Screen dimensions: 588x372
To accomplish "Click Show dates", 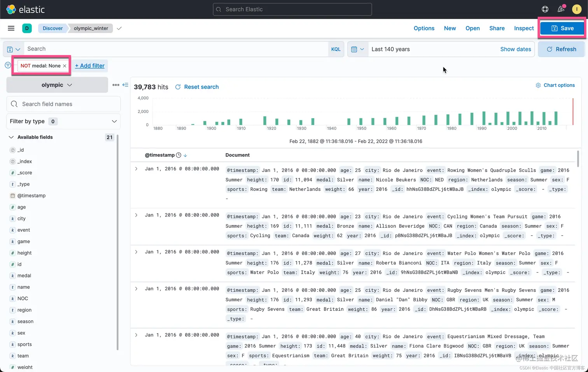I will (x=516, y=49).
